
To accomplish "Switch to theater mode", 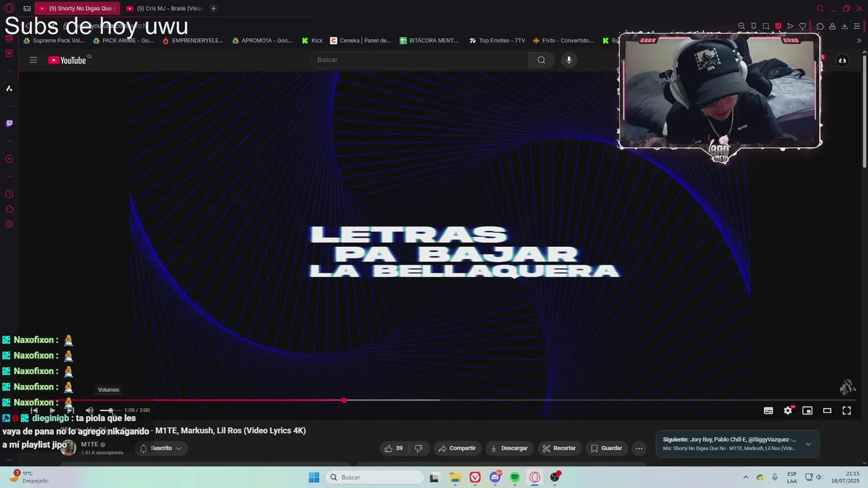I will (x=827, y=411).
